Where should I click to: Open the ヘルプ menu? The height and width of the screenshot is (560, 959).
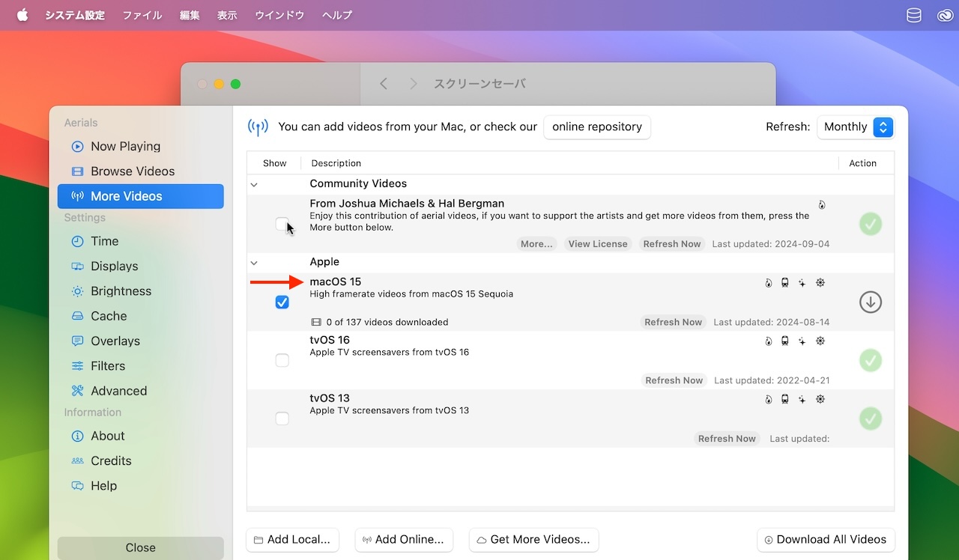(337, 15)
